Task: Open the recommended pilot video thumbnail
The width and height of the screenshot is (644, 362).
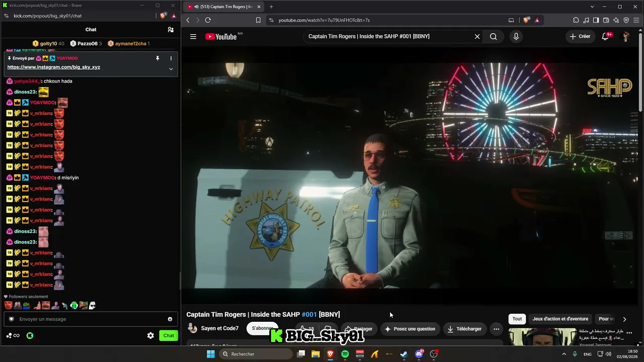Action: [542, 337]
